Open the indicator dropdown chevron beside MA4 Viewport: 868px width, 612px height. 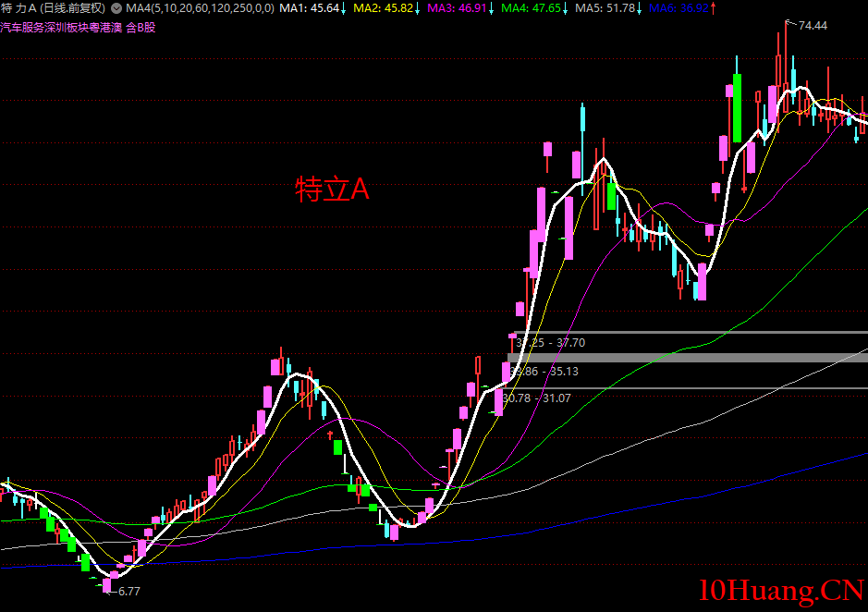pos(116,8)
